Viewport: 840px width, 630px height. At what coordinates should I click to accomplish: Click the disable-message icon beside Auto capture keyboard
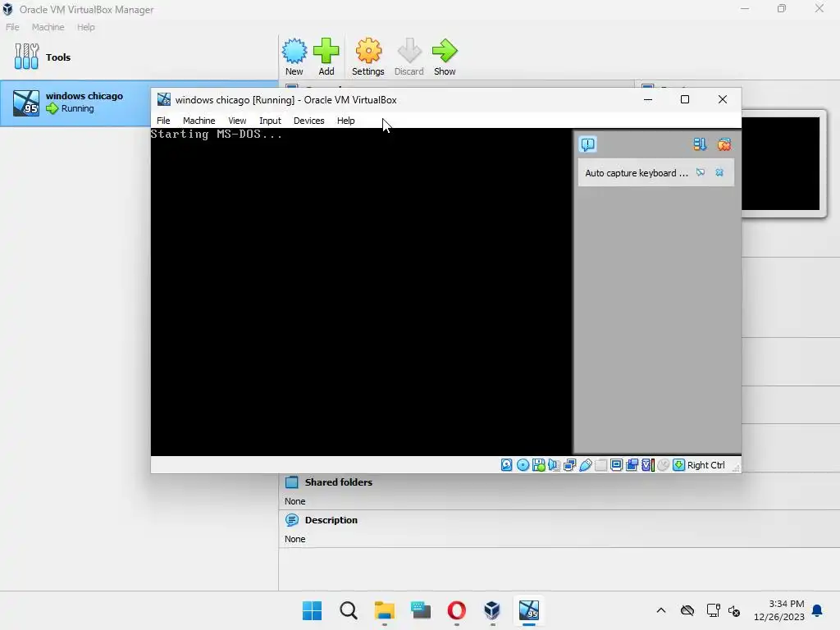click(701, 172)
